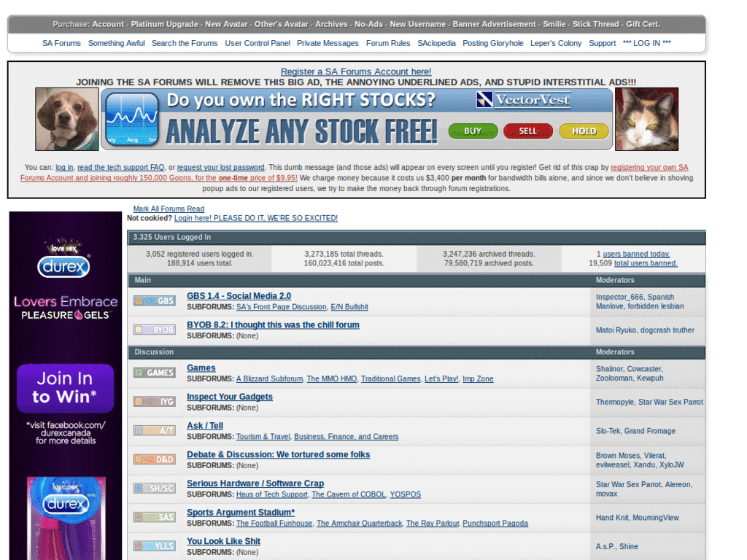Click the GBS forum icon
Image resolution: width=747 pixels, height=560 pixels.
coord(155,301)
